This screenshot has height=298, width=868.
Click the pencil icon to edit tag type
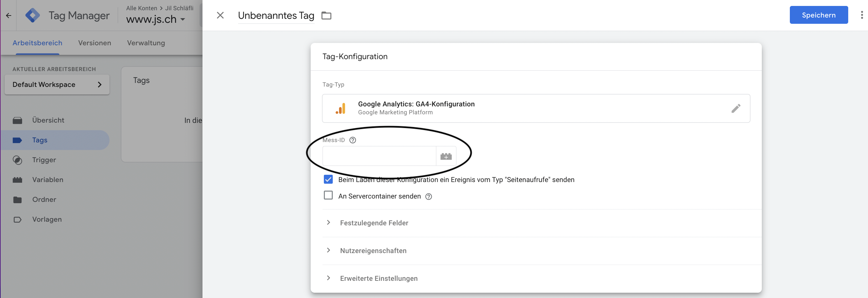[735, 108]
